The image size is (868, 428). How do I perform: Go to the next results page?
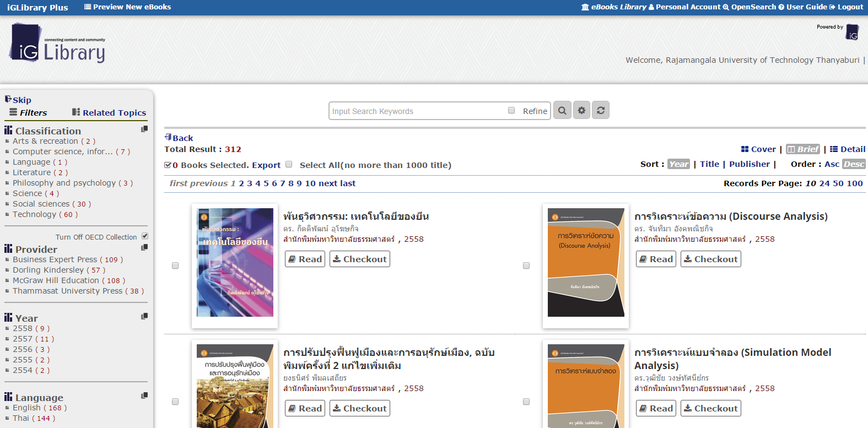tap(328, 183)
